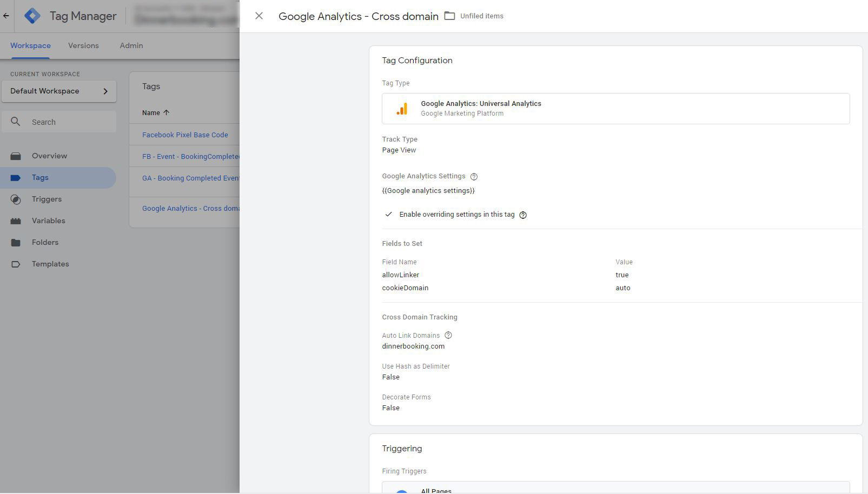The width and height of the screenshot is (868, 494).
Task: Click the tag title Google Analytics - Cross domain
Action: click(x=359, y=16)
